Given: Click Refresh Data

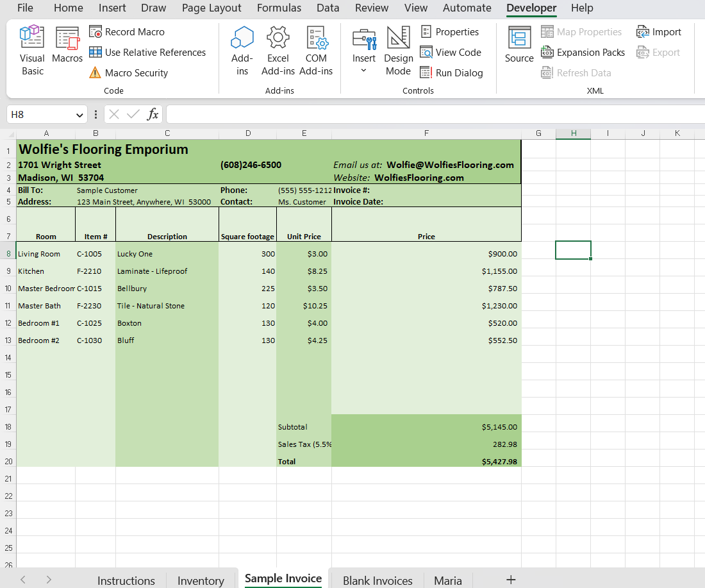Looking at the screenshot, I should [x=576, y=73].
